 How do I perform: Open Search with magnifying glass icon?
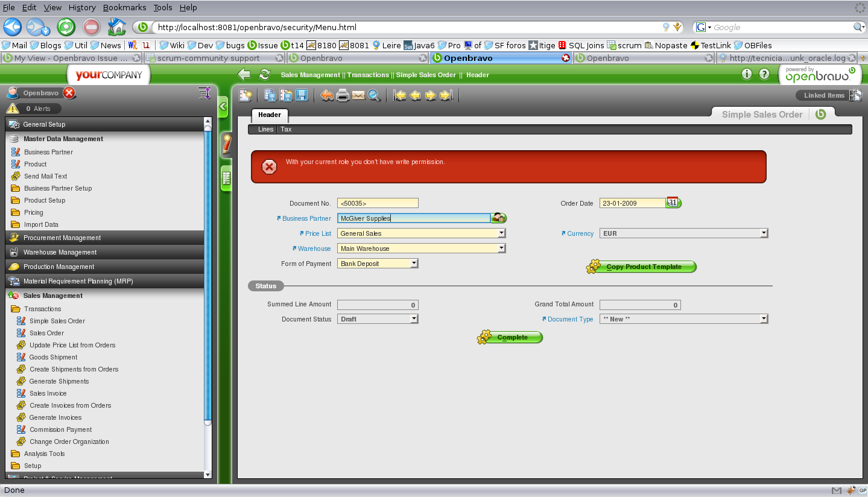point(374,95)
